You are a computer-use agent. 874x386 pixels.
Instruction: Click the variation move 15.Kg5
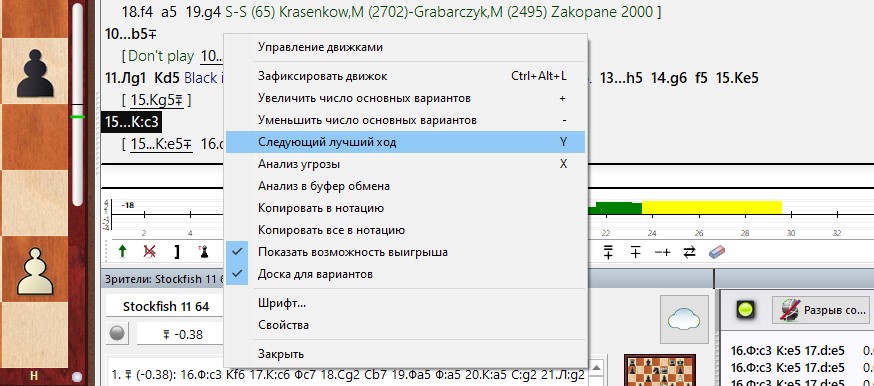point(156,100)
